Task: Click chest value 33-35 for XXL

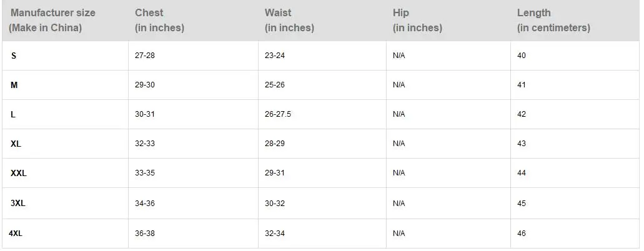Action: tap(144, 173)
